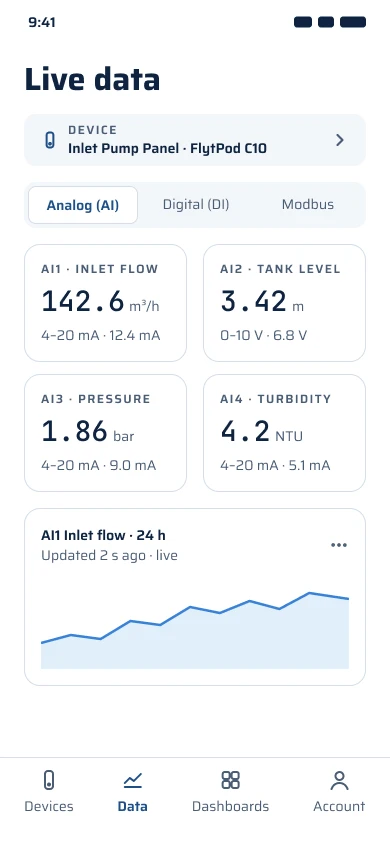Tap the Live data page heading
Viewport: 390px width, 844px height.
[x=93, y=79]
